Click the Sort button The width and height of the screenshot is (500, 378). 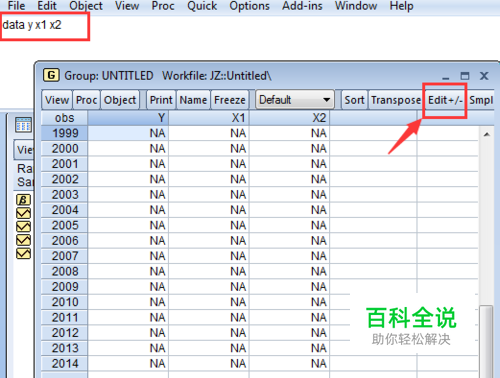pyautogui.click(x=354, y=100)
